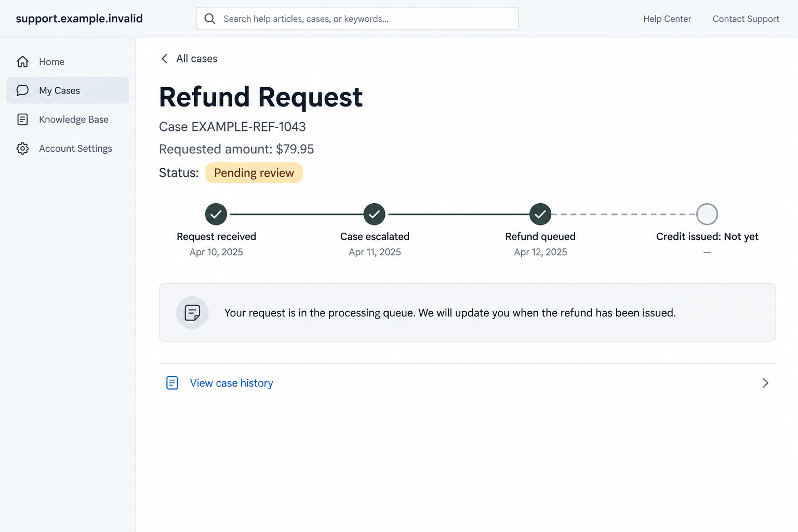798x532 pixels.
Task: Click the note icon in the queue message
Action: (x=192, y=313)
